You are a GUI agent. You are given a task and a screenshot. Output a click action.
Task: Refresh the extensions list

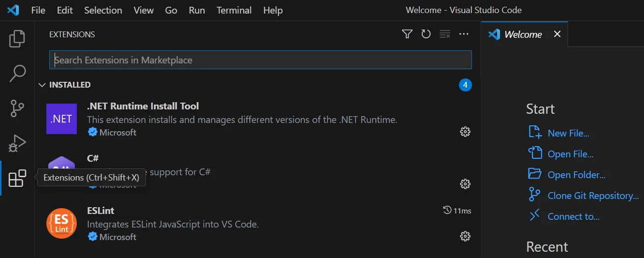pyautogui.click(x=426, y=34)
